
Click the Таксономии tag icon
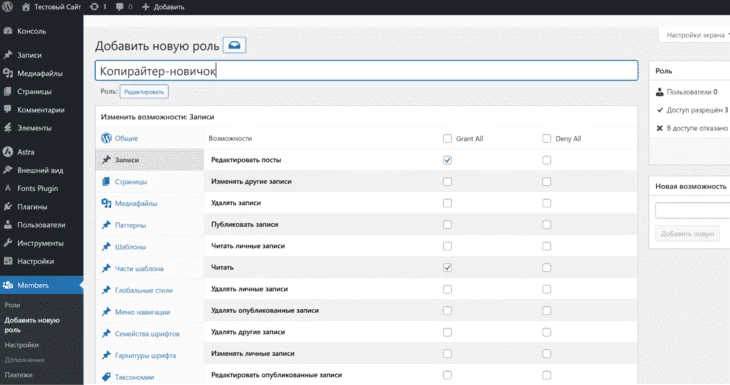pos(106,377)
